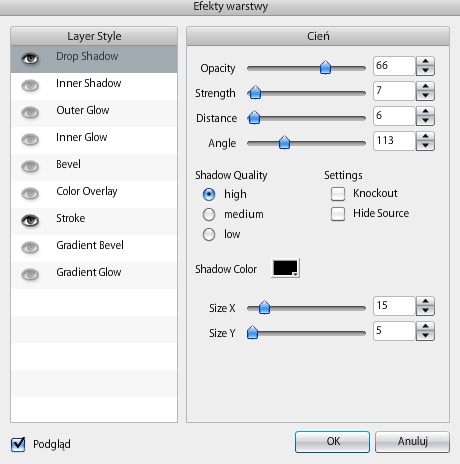Decrease Size X with the down stepper arrow
The width and height of the screenshot is (460, 464).
(x=425, y=310)
